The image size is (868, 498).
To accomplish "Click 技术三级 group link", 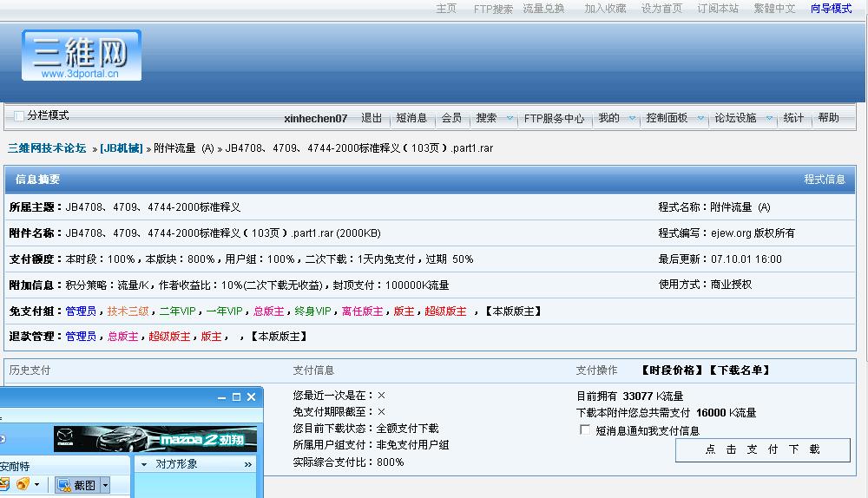I will click(x=128, y=311).
